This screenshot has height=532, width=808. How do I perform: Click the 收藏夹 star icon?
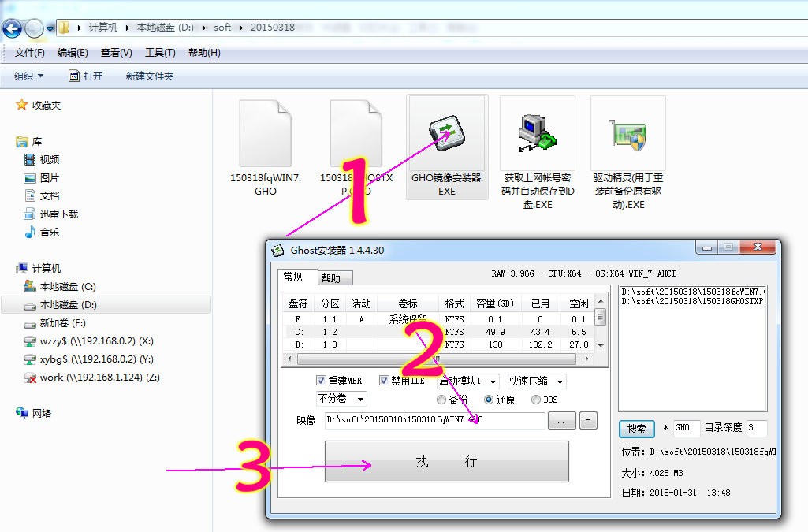coord(21,105)
